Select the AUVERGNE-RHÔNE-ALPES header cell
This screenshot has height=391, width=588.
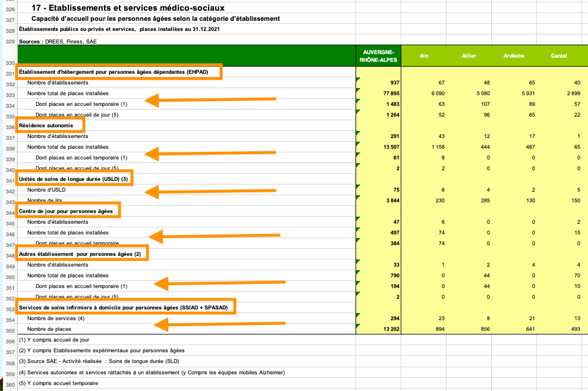click(x=378, y=55)
